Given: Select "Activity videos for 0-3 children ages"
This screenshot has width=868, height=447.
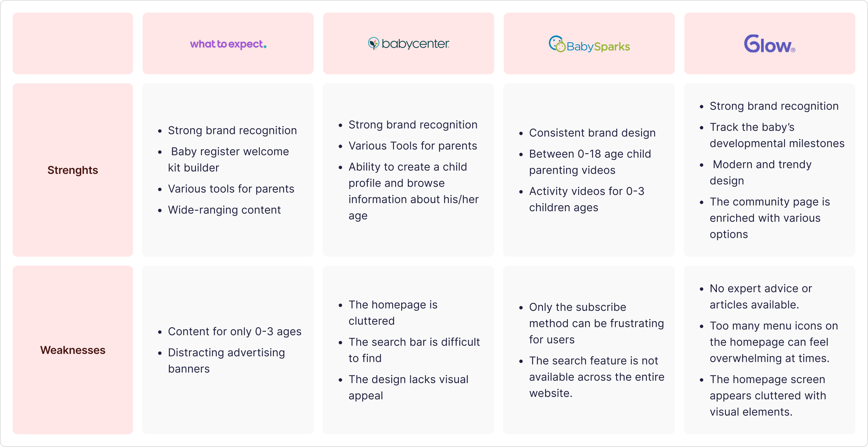Looking at the screenshot, I should click(586, 199).
